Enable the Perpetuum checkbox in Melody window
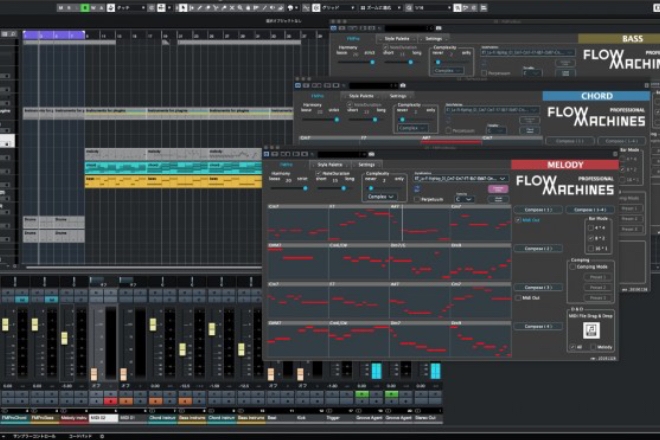660x440 pixels. 419,199
